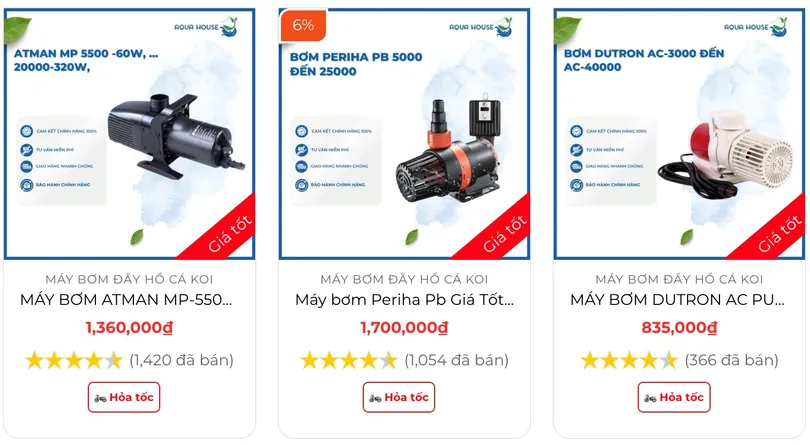The width and height of the screenshot is (810, 445).
Task: Click the 6% discount badge
Action: coord(303,25)
